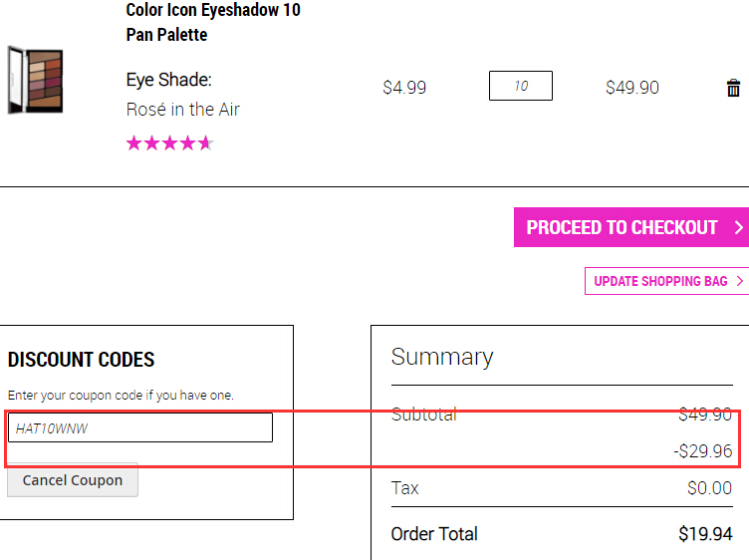Update the shopping bag
This screenshot has height=560, width=749.
point(667,281)
